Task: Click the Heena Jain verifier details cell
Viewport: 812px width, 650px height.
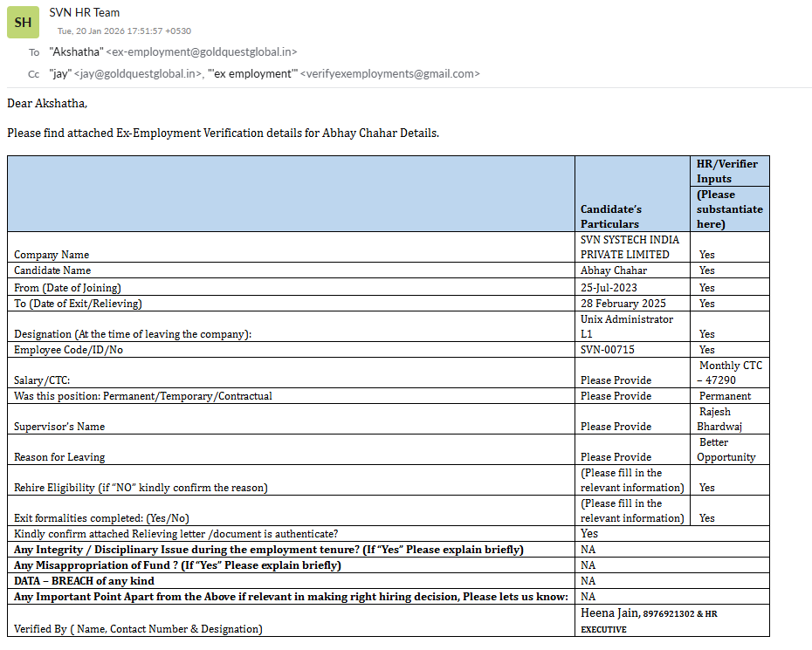Action: [649, 620]
